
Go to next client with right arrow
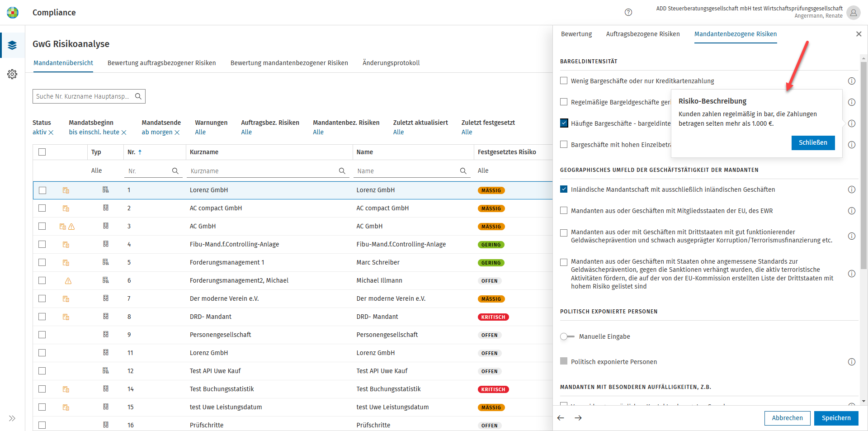(578, 418)
